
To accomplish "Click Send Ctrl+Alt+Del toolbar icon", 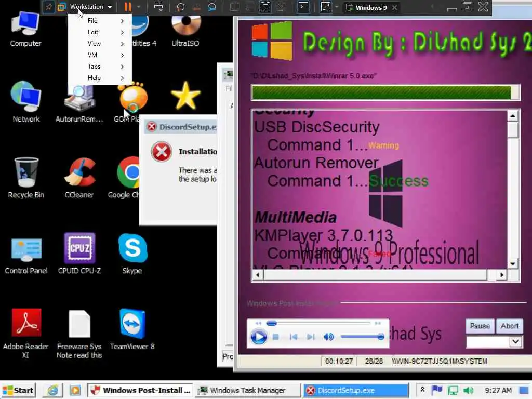I will click(x=158, y=7).
